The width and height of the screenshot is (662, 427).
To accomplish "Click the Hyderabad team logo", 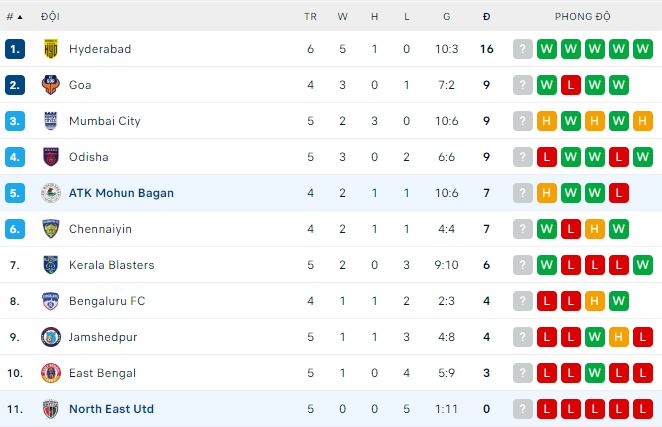I will (51, 49).
